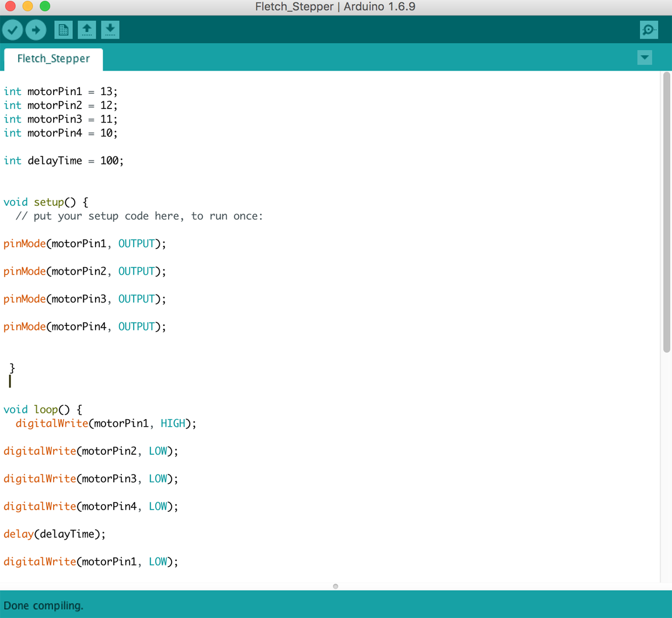The width and height of the screenshot is (672, 618).
Task: Open a sketch with the up-arrow icon
Action: pyautogui.click(x=86, y=30)
